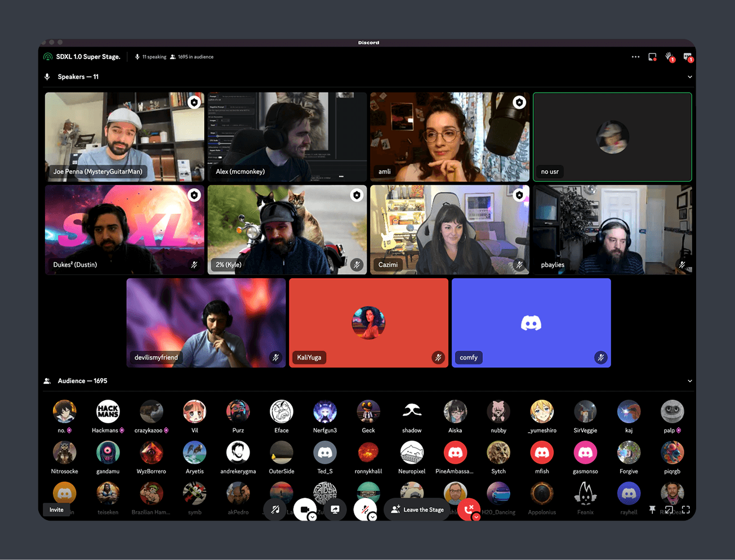The width and height of the screenshot is (735, 560).
Task: Click Hackmans audience avatar
Action: [108, 411]
